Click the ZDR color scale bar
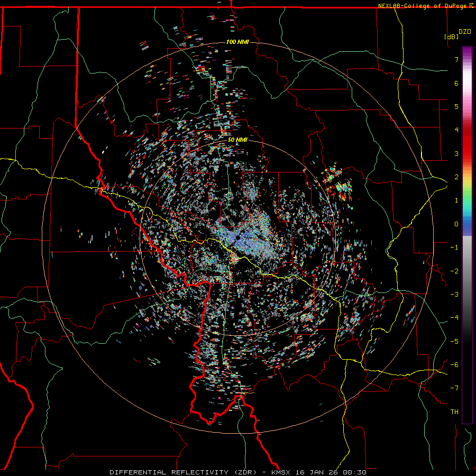The image size is (476, 476). coord(467,235)
